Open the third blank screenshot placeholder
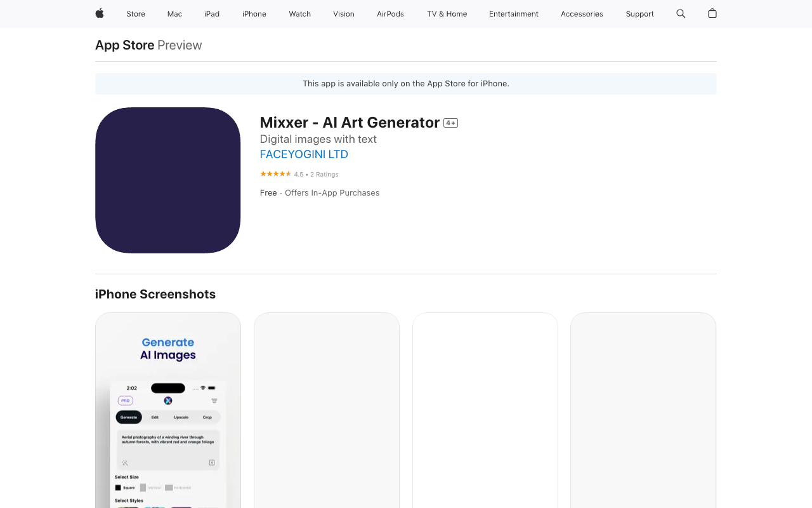This screenshot has height=508, width=812. [485, 410]
